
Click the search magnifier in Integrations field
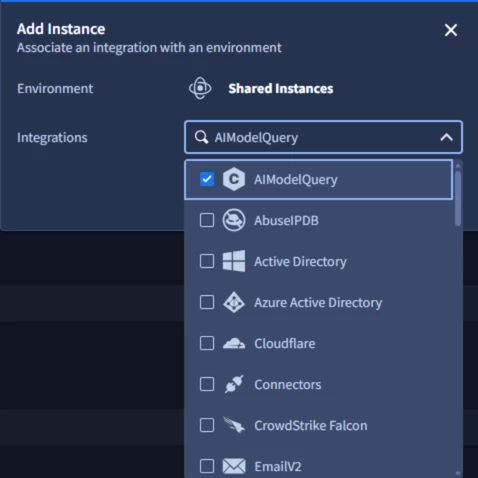click(x=201, y=137)
